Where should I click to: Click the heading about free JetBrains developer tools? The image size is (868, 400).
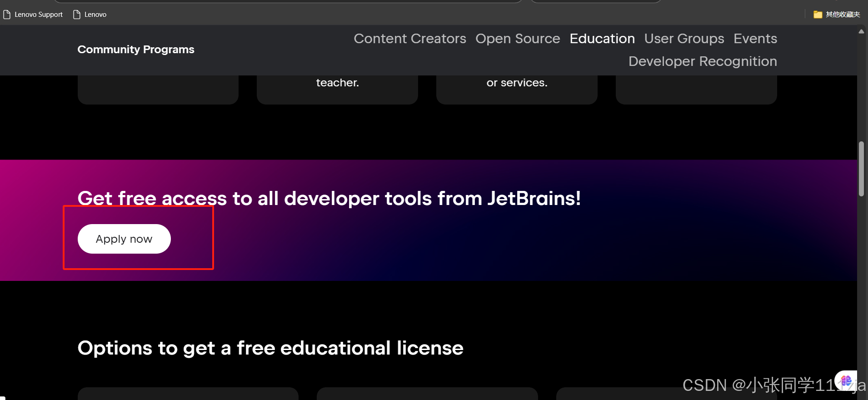(329, 199)
